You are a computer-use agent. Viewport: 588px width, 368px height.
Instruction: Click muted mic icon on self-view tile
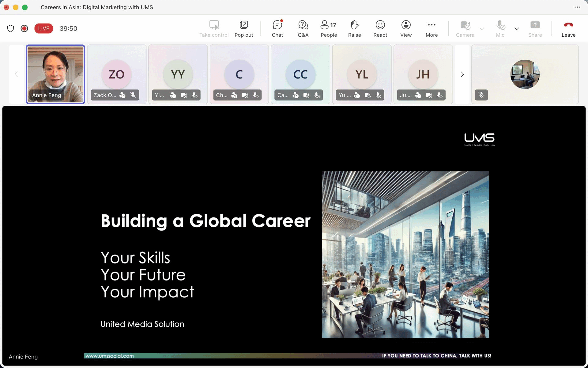[x=481, y=95]
